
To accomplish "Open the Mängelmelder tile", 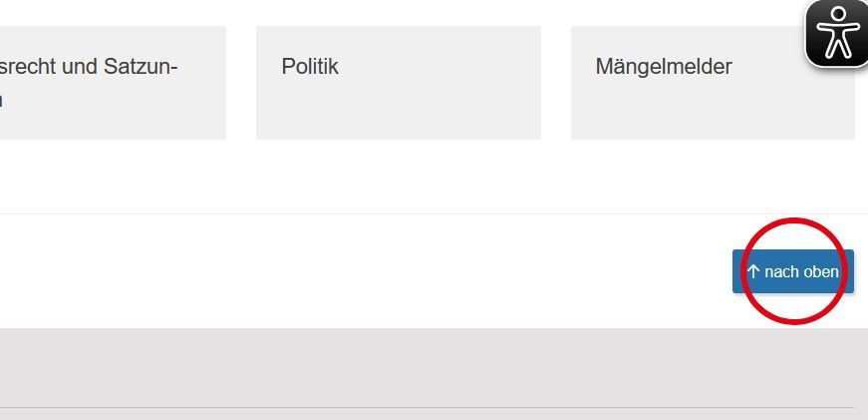I will tap(712, 82).
